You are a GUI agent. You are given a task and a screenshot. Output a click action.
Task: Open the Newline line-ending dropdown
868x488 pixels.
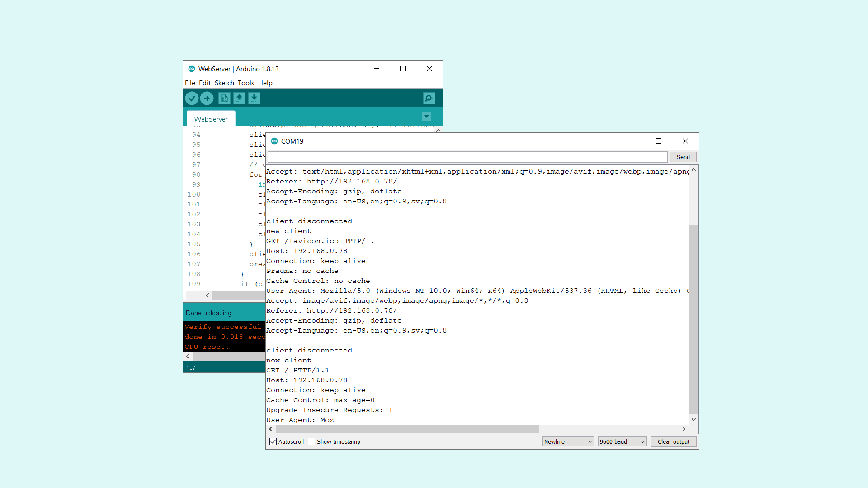click(568, 441)
